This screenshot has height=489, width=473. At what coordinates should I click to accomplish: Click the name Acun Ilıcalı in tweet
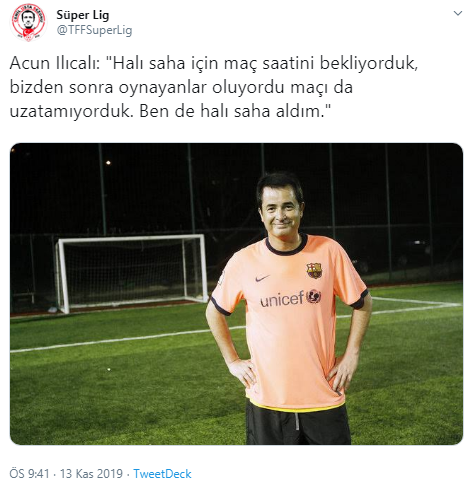click(x=55, y=63)
